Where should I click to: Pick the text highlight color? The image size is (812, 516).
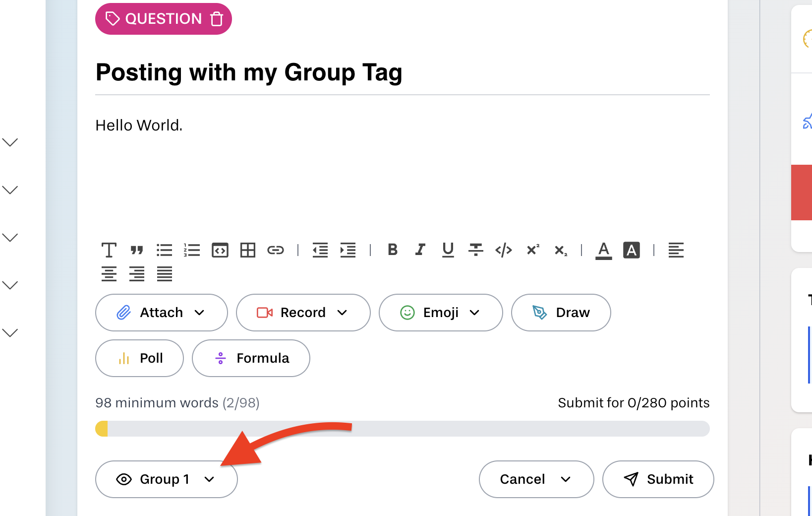(x=632, y=250)
